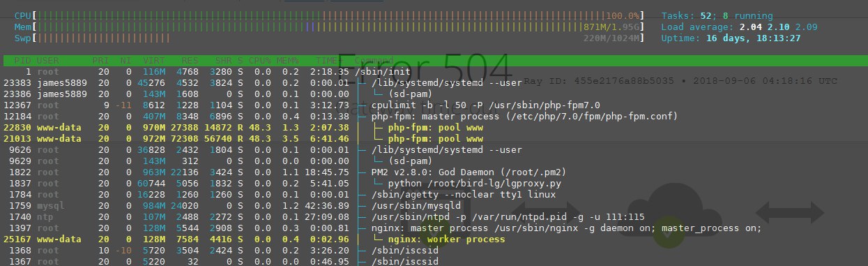Select the python lgproxy.py process row

pyautogui.click(x=434, y=184)
